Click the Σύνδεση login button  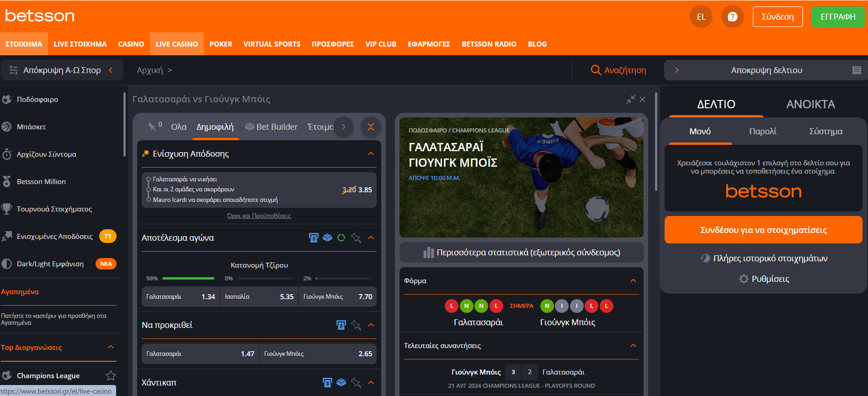[777, 17]
